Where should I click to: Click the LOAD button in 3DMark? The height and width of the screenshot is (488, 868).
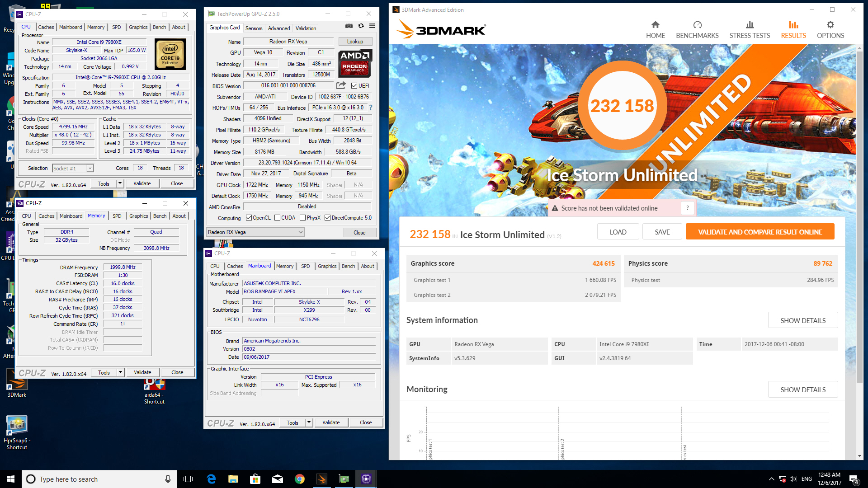point(618,232)
